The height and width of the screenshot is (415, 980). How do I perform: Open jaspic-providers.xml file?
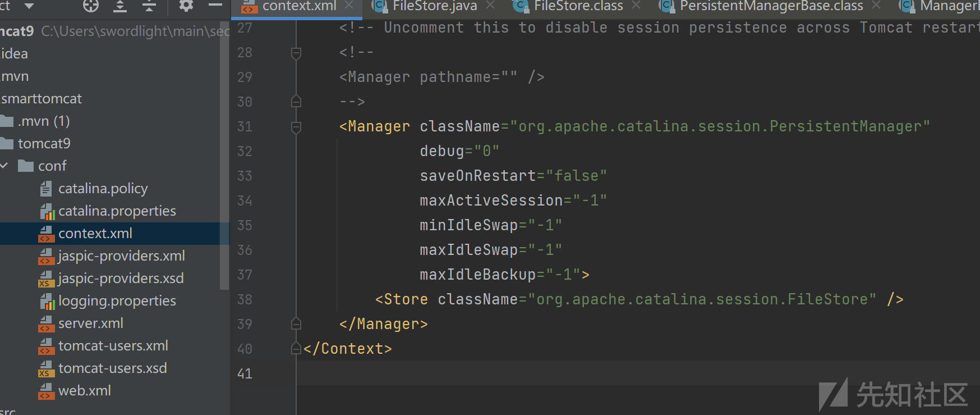[122, 256]
